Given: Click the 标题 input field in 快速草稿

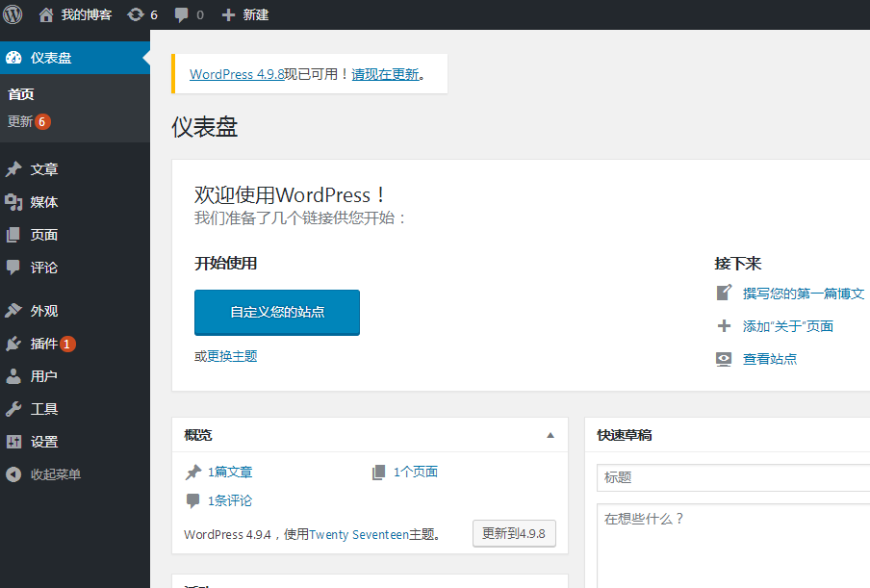Looking at the screenshot, I should coord(733,477).
